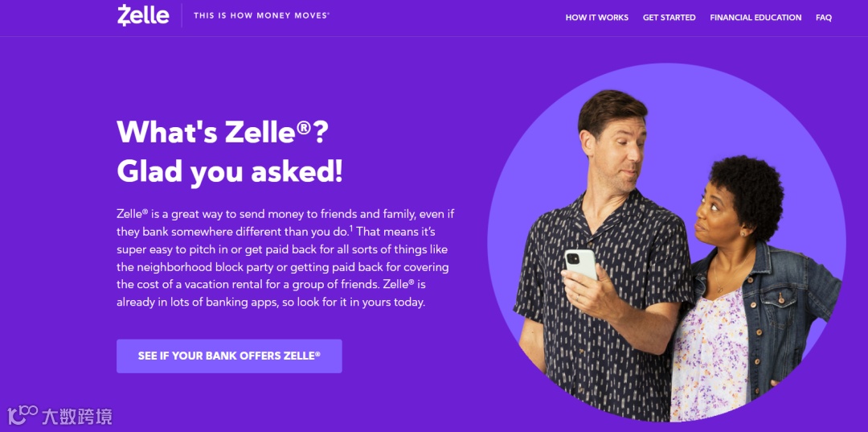868x432 pixels.
Task: Open the FAQ page link
Action: tap(824, 18)
